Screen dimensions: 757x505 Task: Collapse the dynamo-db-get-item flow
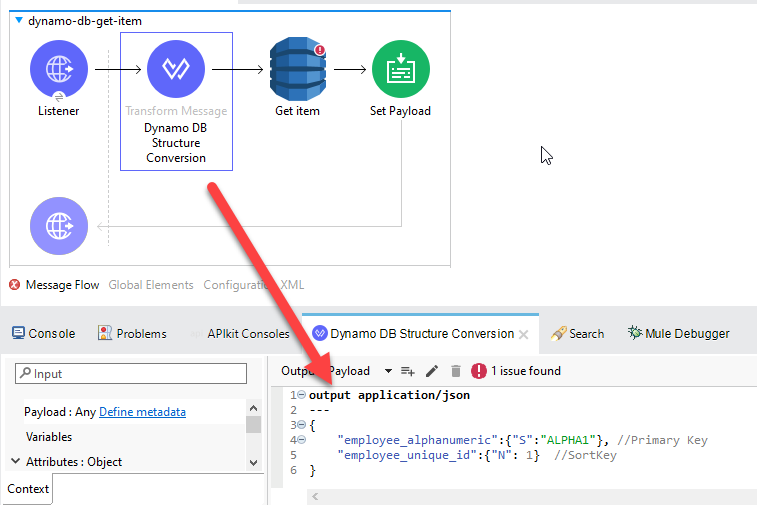(x=19, y=20)
